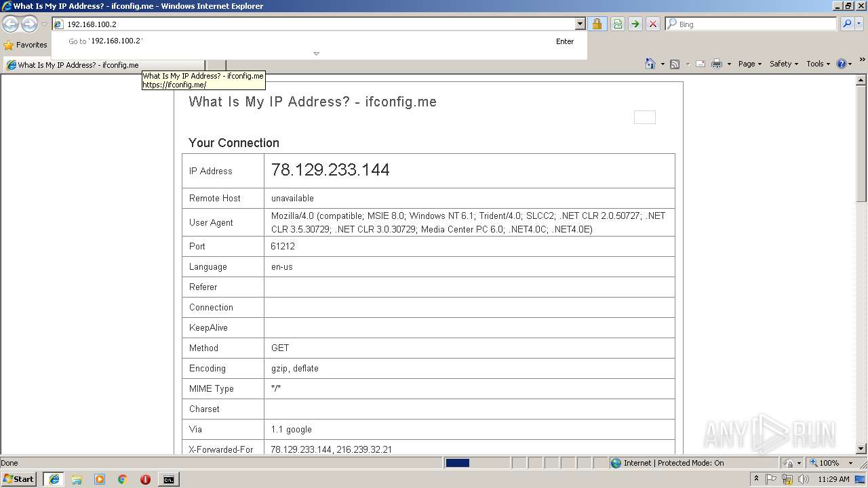Click the red Stop loading X button
Image resolution: width=868 pixels, height=488 pixels.
click(x=652, y=24)
